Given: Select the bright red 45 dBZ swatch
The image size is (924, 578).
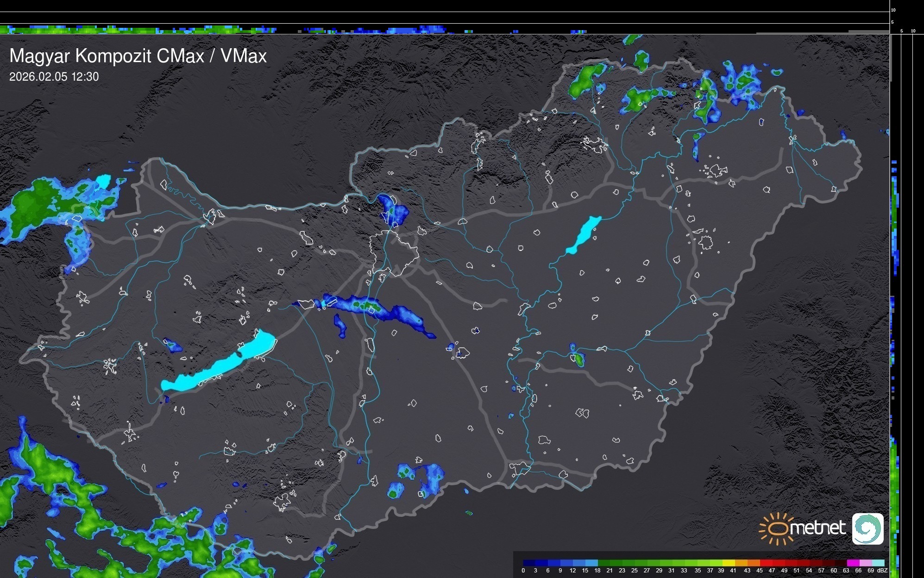Looking at the screenshot, I should click(766, 563).
